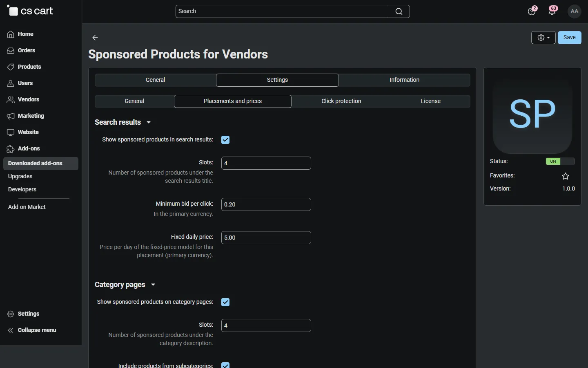Click the CS-Cart logo icon
588x368 pixels.
pyautogui.click(x=13, y=11)
